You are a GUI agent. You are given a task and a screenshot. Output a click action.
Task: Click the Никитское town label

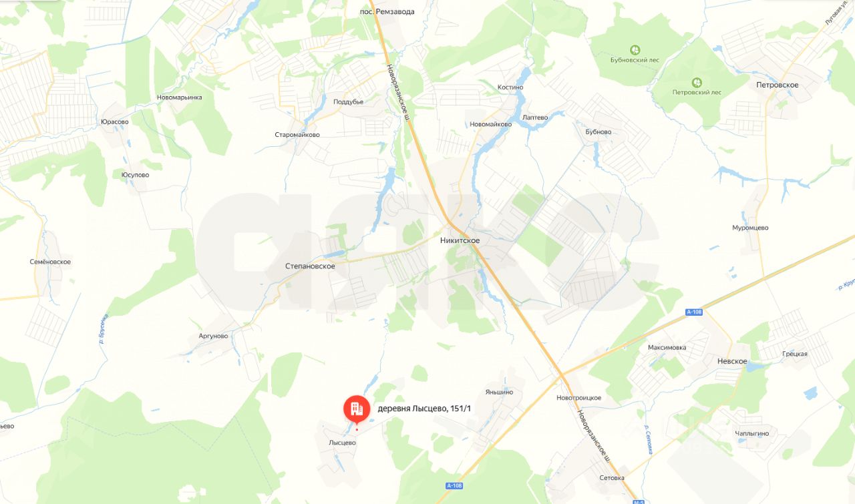460,240
